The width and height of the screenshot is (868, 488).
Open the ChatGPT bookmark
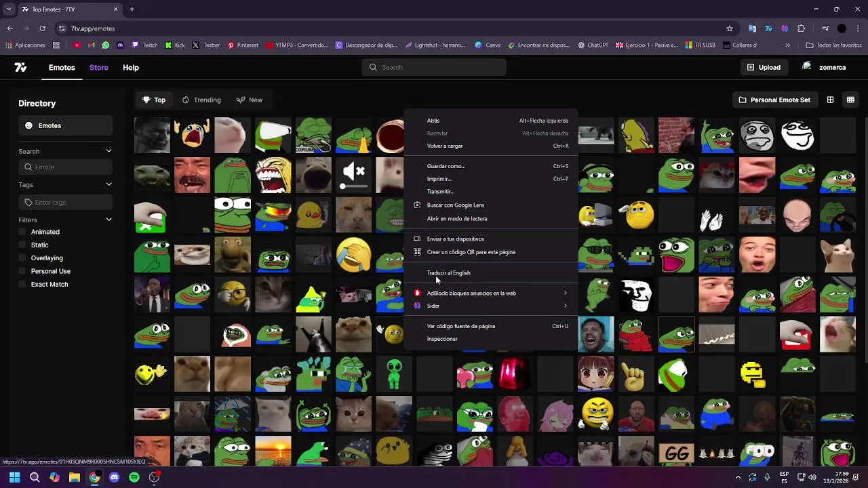click(593, 45)
